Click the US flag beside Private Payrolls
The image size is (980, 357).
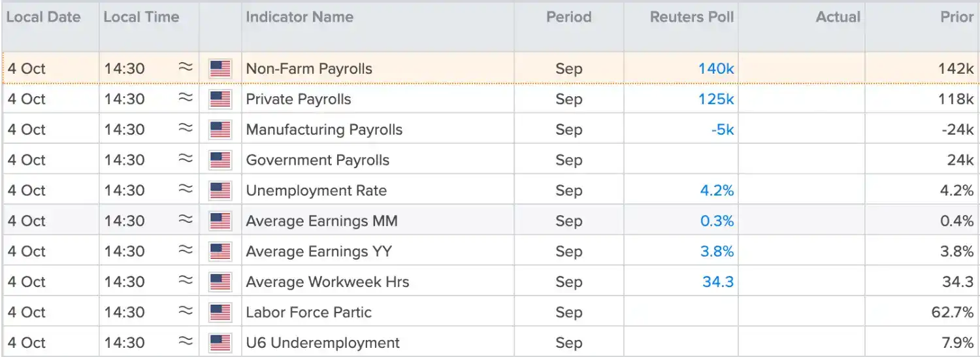click(x=220, y=99)
